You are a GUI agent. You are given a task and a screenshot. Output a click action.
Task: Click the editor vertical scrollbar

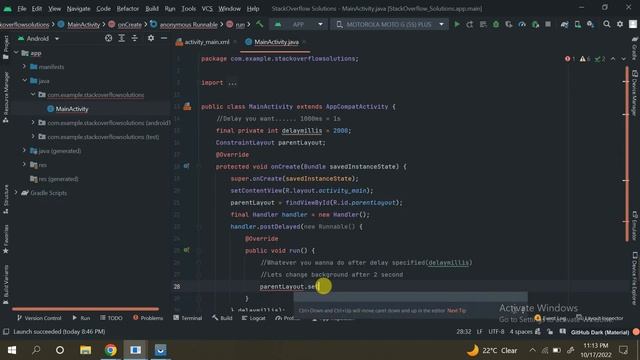(627, 153)
